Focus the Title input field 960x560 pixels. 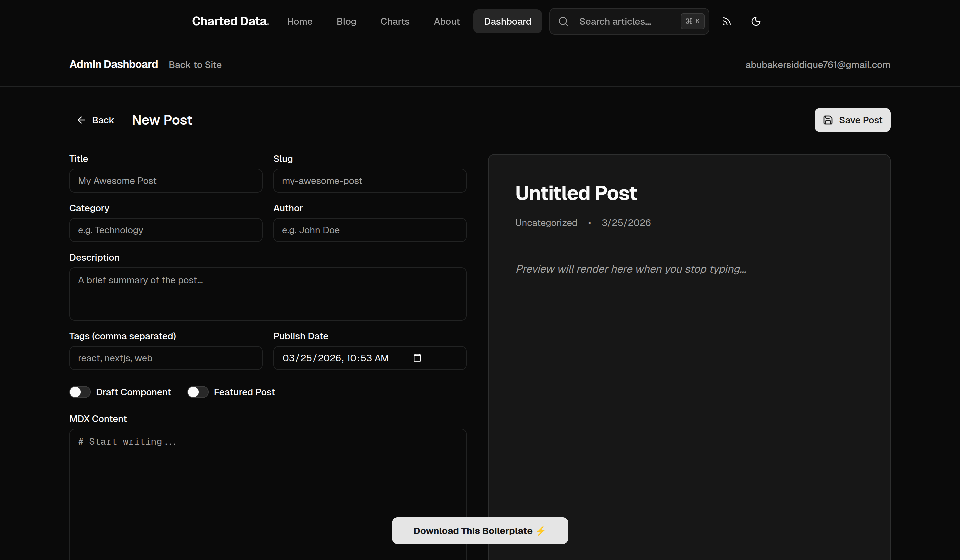point(166,181)
